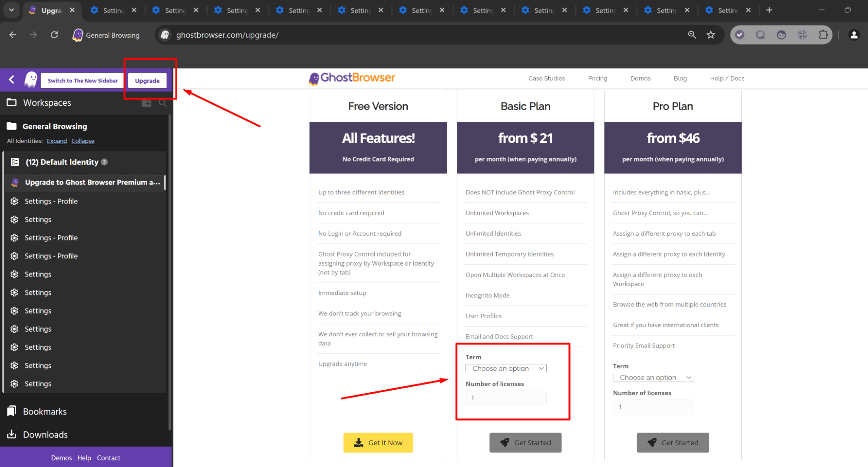
Task: Collapse all identities
Action: (83, 141)
